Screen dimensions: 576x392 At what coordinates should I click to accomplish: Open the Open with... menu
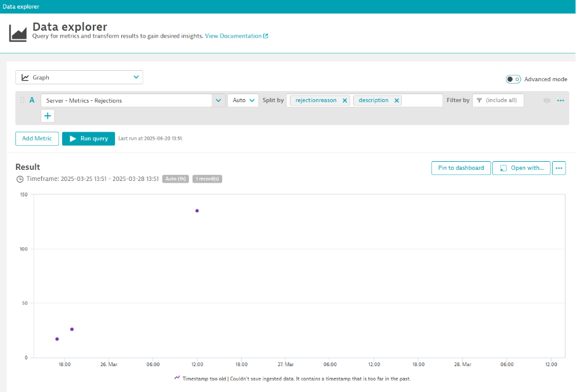tap(521, 168)
